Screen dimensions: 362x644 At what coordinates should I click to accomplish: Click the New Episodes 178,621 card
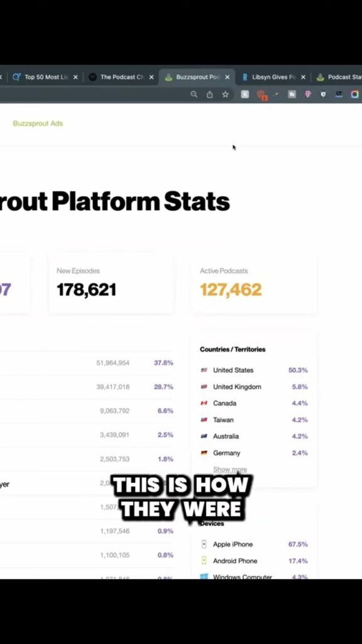click(x=111, y=284)
